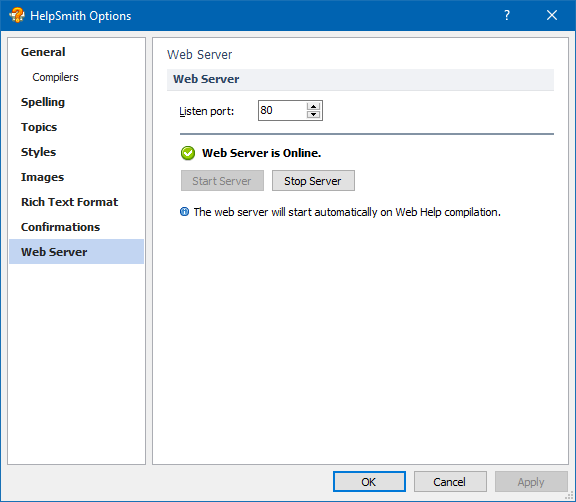The width and height of the screenshot is (576, 502).
Task: Click the Cancel button
Action: point(450,481)
